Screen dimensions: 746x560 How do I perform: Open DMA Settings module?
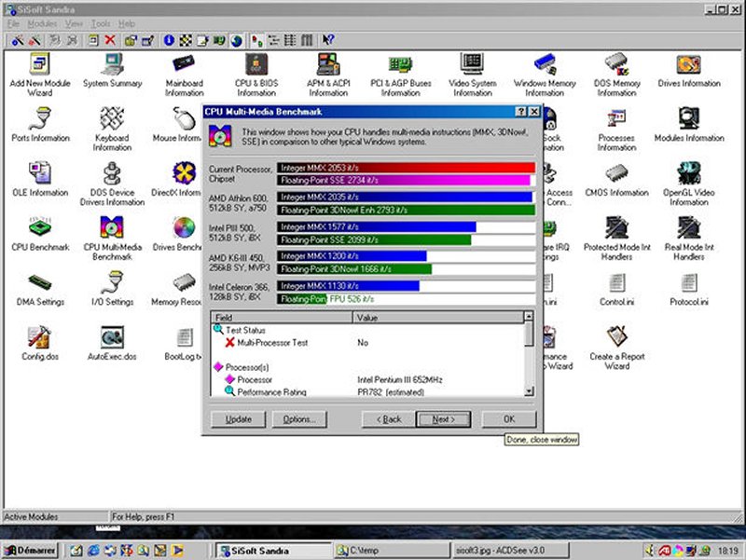pyautogui.click(x=40, y=289)
